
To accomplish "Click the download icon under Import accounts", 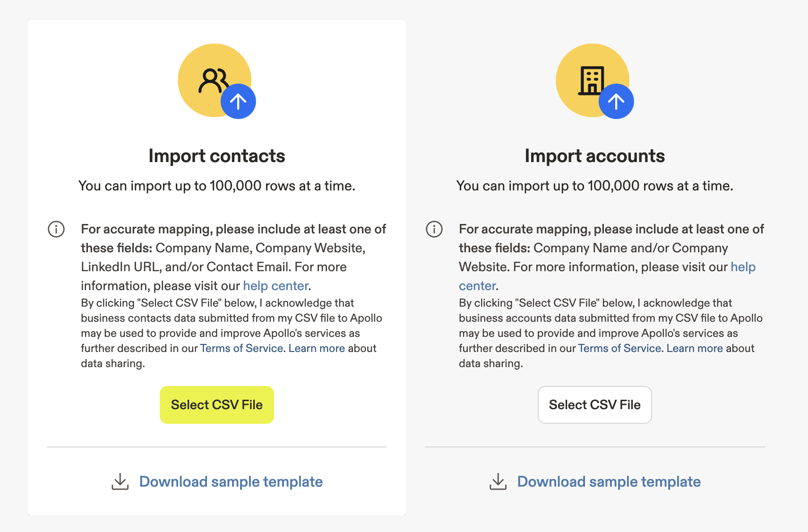I will point(498,481).
